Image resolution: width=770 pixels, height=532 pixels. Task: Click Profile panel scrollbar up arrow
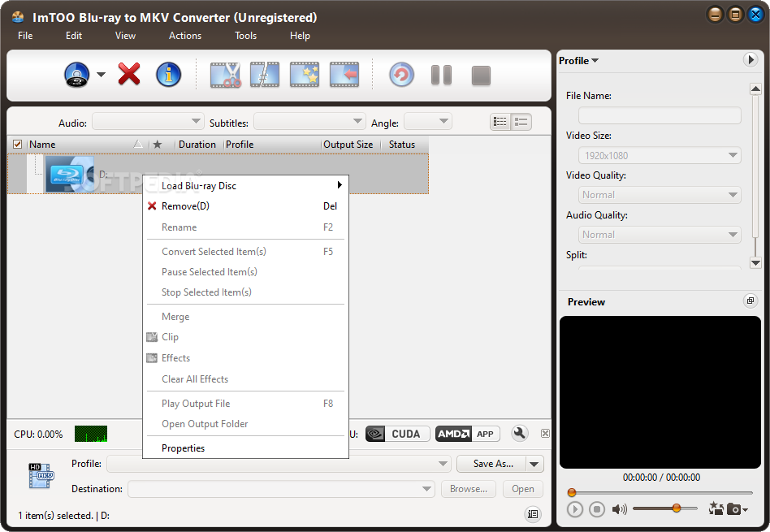[755, 89]
